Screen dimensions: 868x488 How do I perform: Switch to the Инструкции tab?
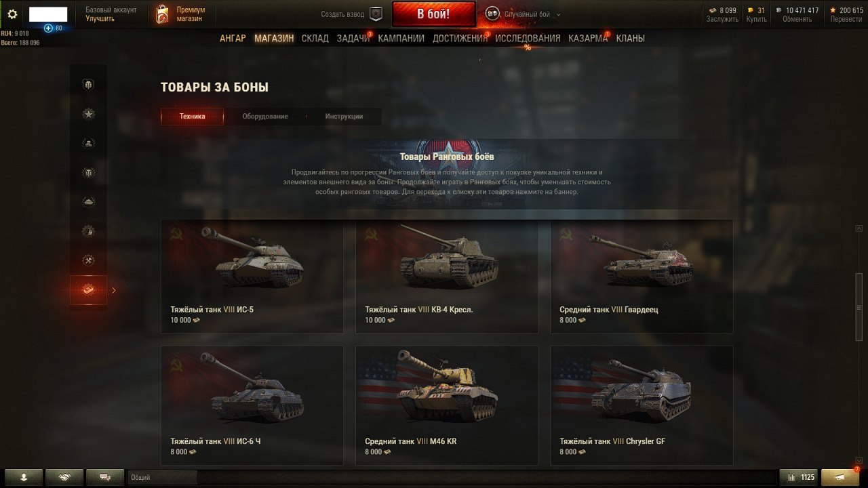point(344,117)
